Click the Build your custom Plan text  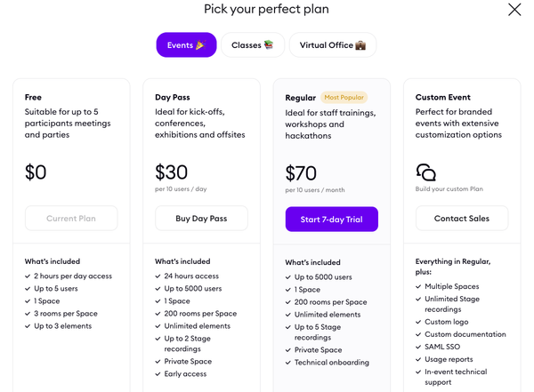(449, 188)
